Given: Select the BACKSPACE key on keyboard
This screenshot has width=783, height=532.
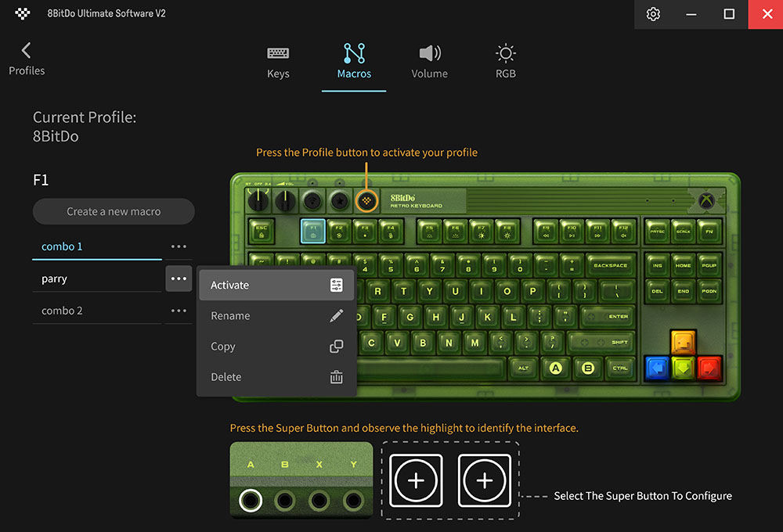Looking at the screenshot, I should (x=610, y=265).
